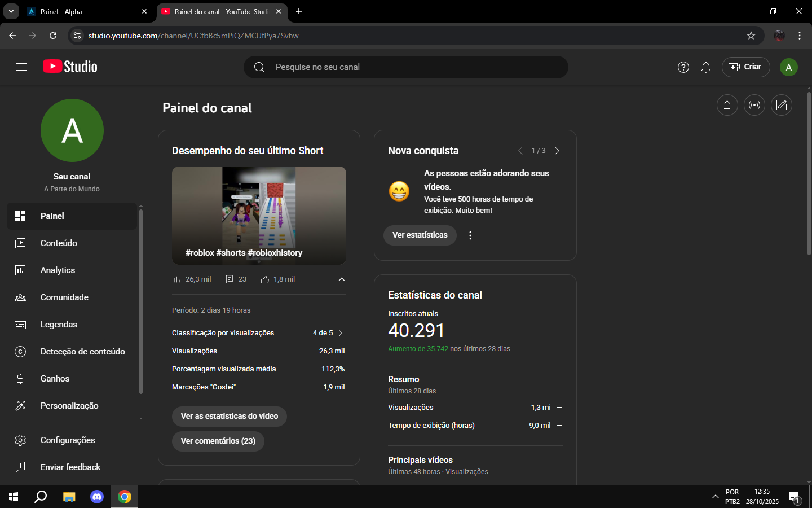Bookmark this page with the star icon
Image resolution: width=812 pixels, height=508 pixels.
(751, 36)
